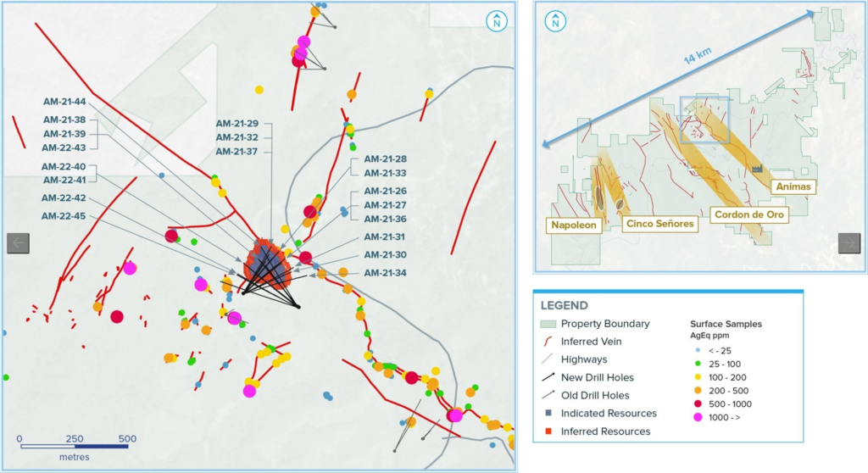Click the north compass icon on main map
Screen dimensions: 868x473
(x=495, y=23)
